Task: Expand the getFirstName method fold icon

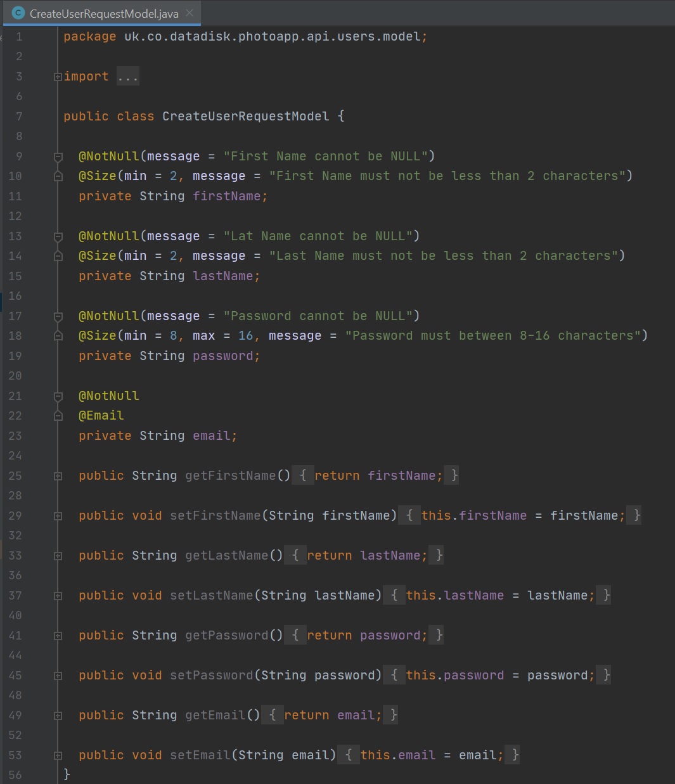Action: 58,476
